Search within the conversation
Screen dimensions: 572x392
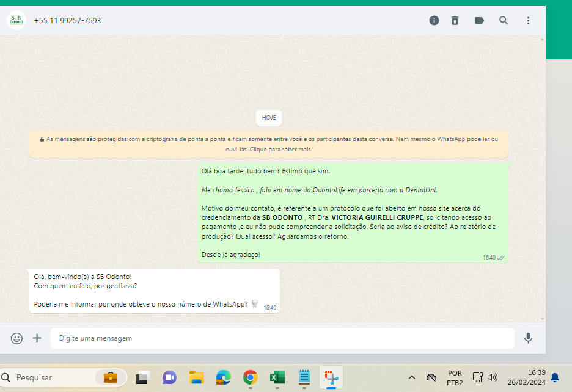click(504, 20)
